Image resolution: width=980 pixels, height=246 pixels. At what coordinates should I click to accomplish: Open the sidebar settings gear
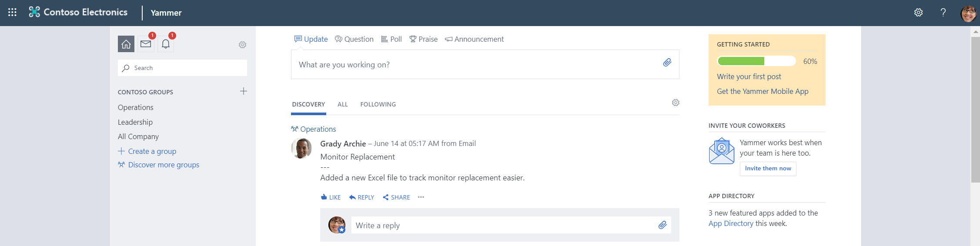pyautogui.click(x=242, y=45)
